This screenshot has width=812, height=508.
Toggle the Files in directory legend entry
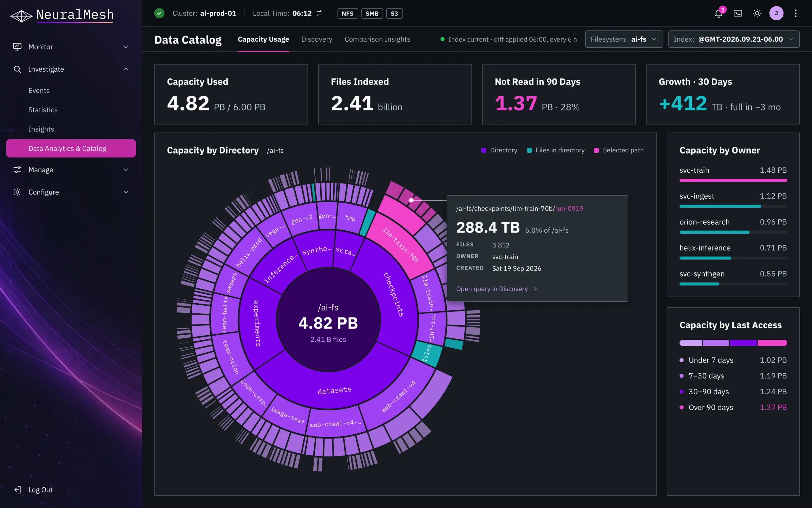tap(555, 150)
